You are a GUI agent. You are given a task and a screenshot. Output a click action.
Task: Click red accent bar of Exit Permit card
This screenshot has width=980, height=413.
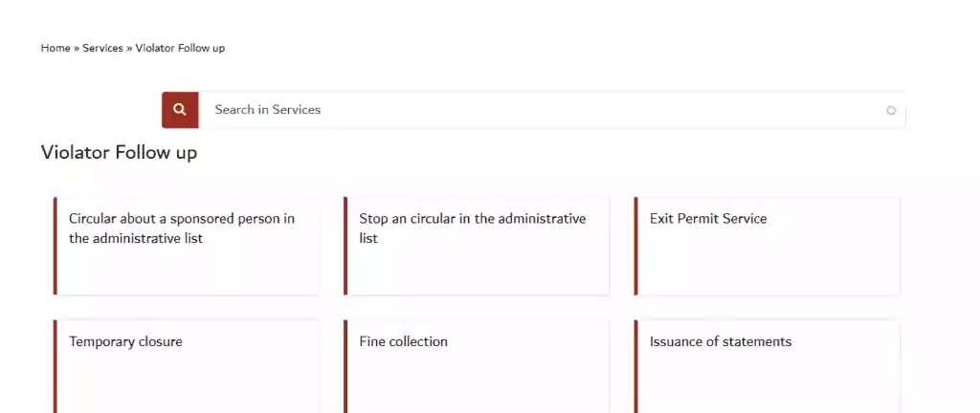[635, 246]
